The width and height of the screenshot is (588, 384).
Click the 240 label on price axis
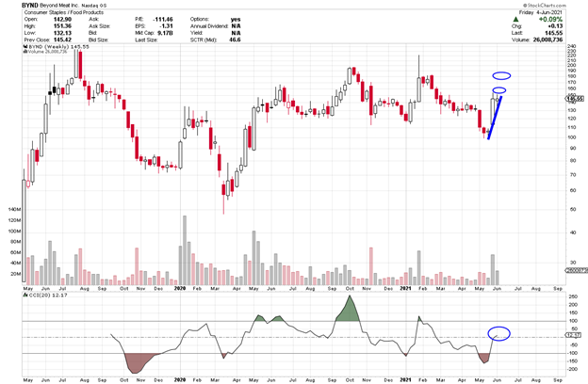(571, 46)
